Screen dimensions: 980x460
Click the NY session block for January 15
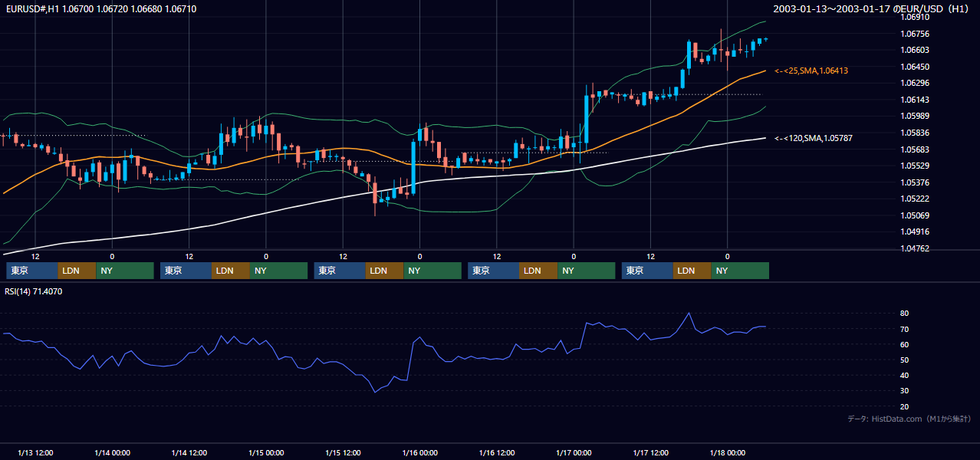(432, 271)
